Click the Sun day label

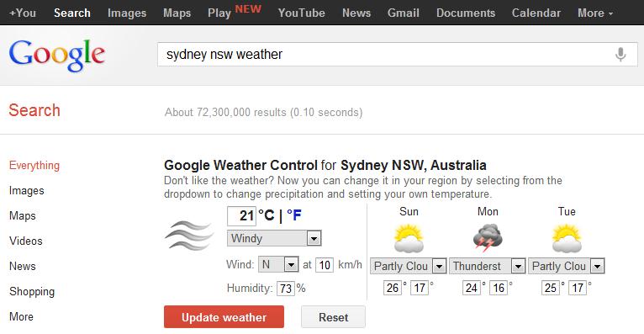[409, 211]
